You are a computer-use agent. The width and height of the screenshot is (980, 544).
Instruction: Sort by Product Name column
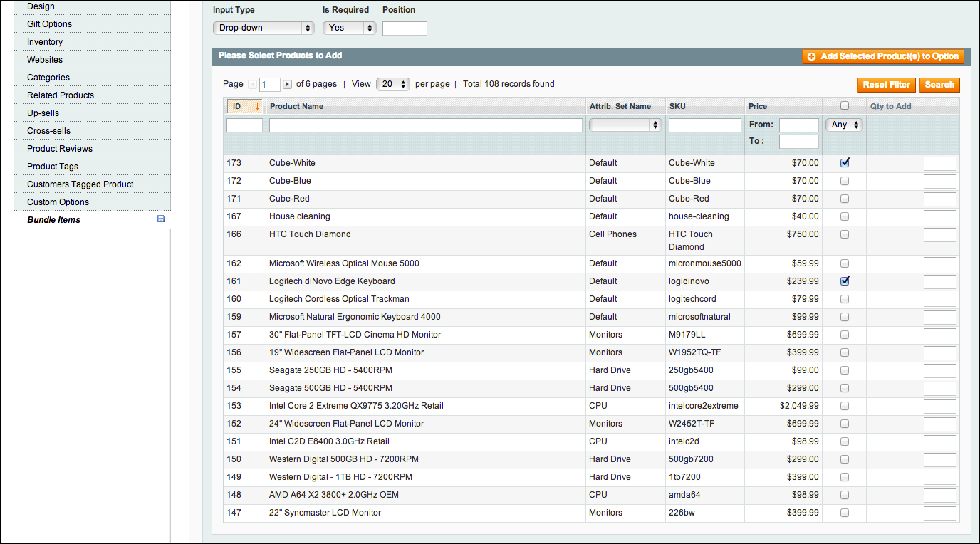(296, 106)
